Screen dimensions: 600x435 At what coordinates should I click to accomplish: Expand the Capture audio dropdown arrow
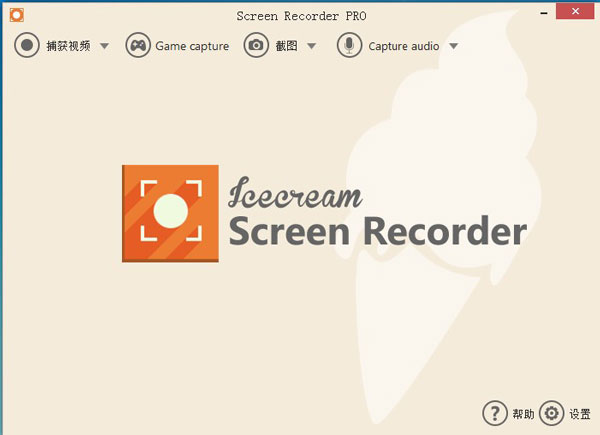(x=453, y=46)
